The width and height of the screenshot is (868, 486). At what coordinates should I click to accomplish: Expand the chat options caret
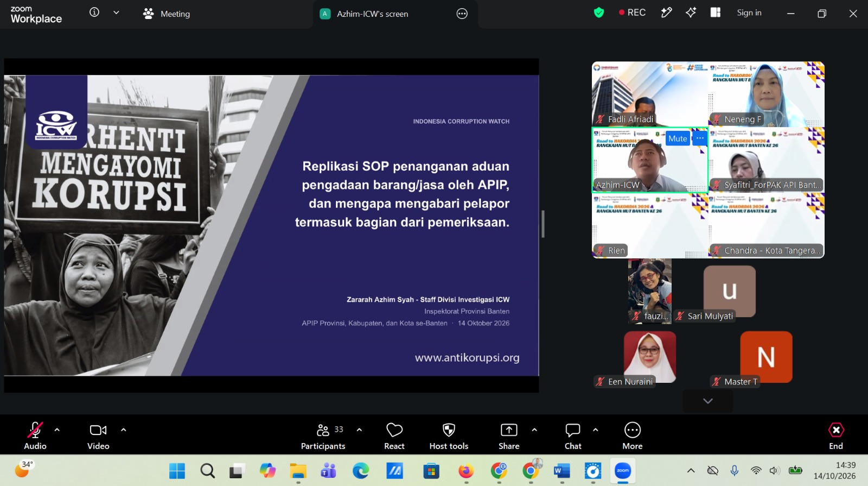coord(596,430)
